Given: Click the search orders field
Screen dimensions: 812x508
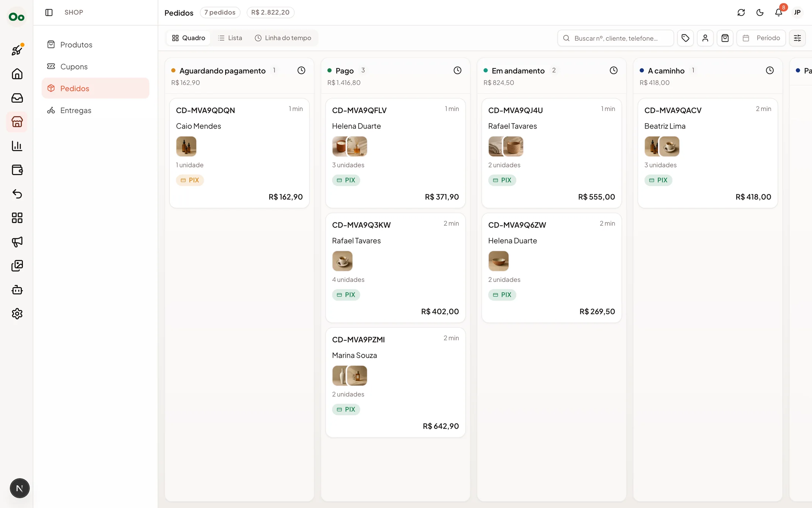Looking at the screenshot, I should tap(615, 38).
